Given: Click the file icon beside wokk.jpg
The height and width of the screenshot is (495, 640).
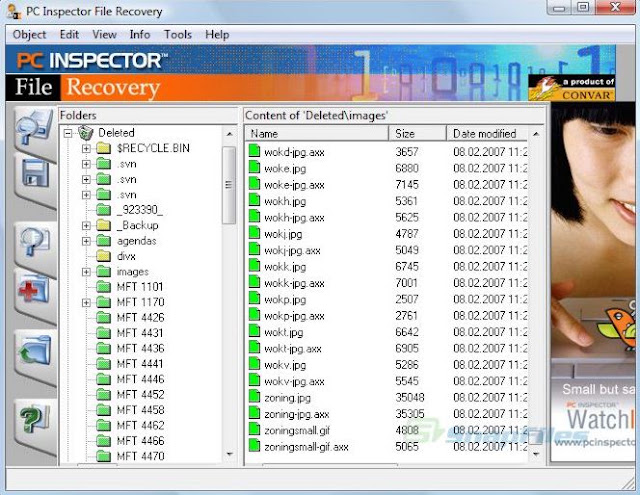Looking at the screenshot, I should coord(254,266).
